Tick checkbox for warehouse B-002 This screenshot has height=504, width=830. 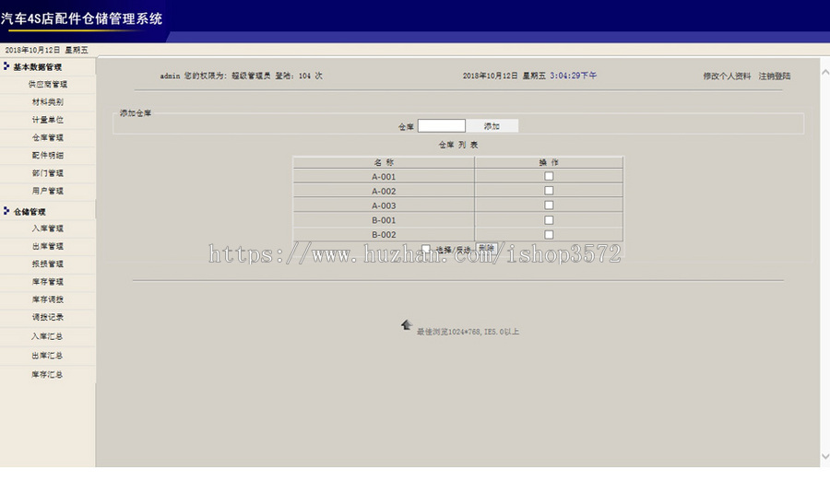549,234
